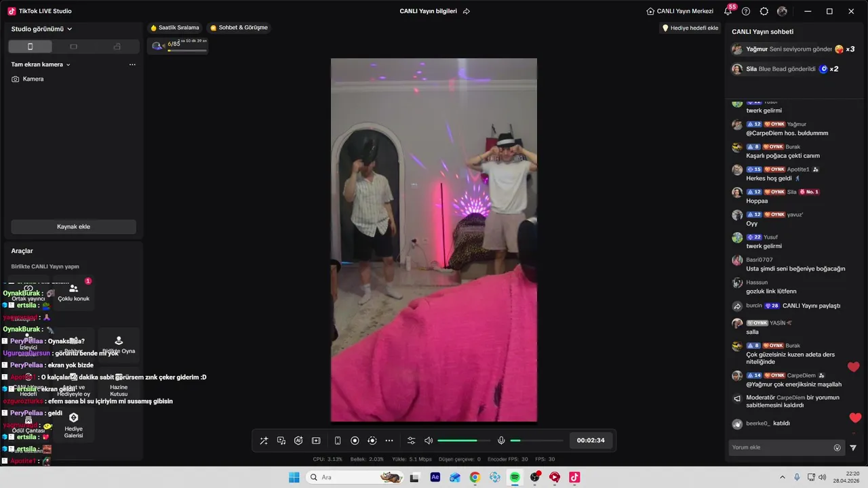This screenshot has height=488, width=868.
Task: Open After Effects from taskbar
Action: tap(435, 477)
